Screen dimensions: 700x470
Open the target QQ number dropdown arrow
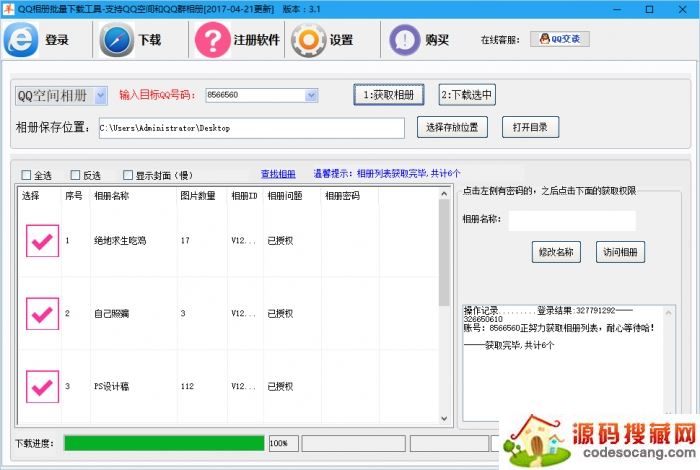tap(311, 96)
